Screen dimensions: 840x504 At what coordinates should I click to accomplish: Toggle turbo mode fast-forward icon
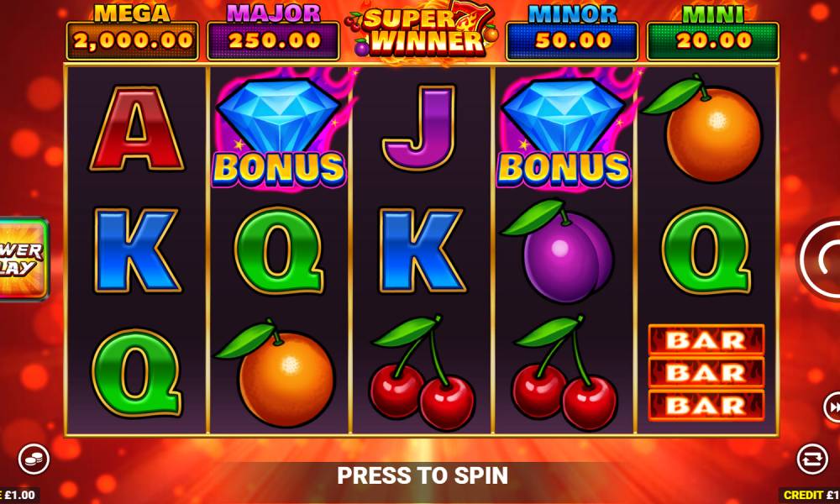click(832, 407)
